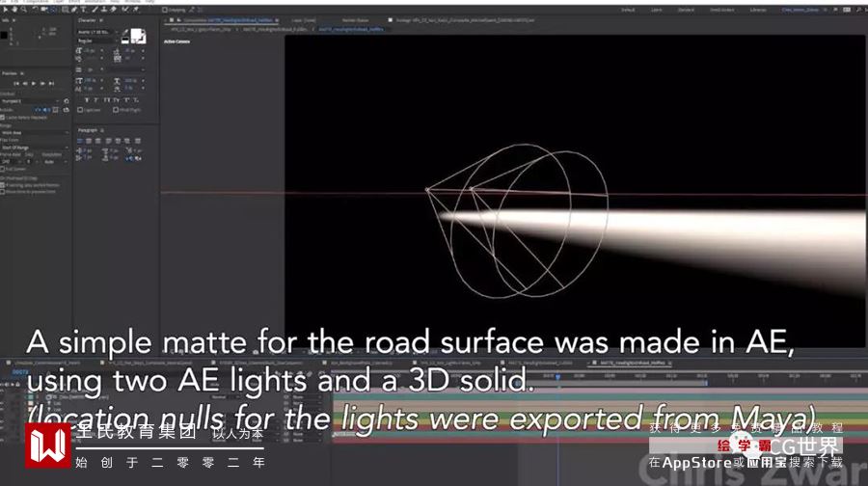Toggle Ligatures checkbox in Character panel

(80, 110)
